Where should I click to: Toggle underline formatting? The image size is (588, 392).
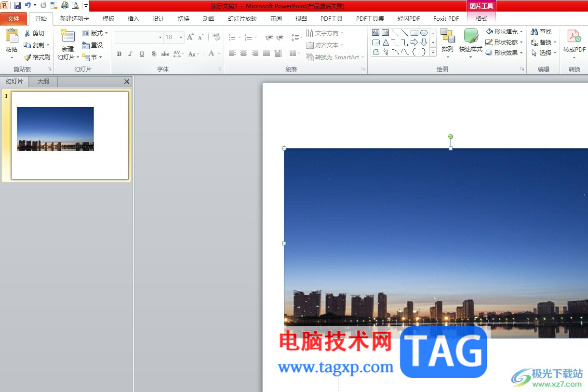click(x=142, y=54)
